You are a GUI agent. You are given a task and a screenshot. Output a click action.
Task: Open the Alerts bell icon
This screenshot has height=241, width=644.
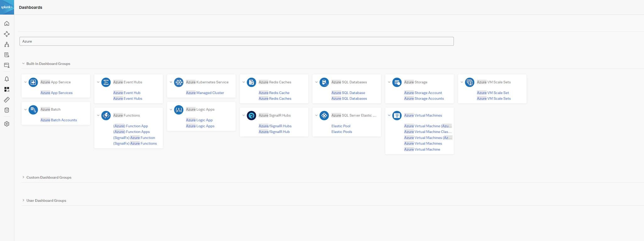pos(7,79)
